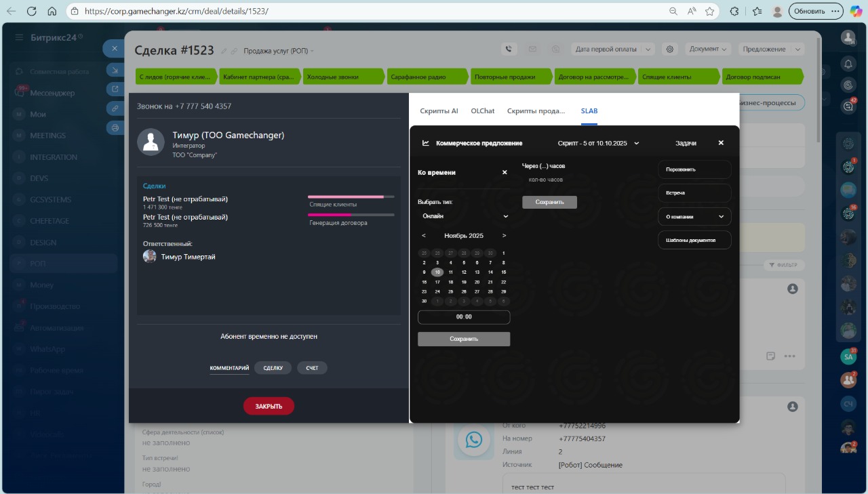Open the gear settings icon in deal header
The width and height of the screenshot is (868, 494).
(x=670, y=49)
